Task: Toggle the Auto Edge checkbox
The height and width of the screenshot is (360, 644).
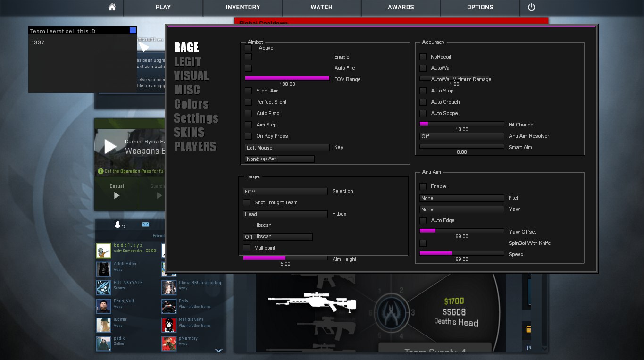Action: (423, 220)
